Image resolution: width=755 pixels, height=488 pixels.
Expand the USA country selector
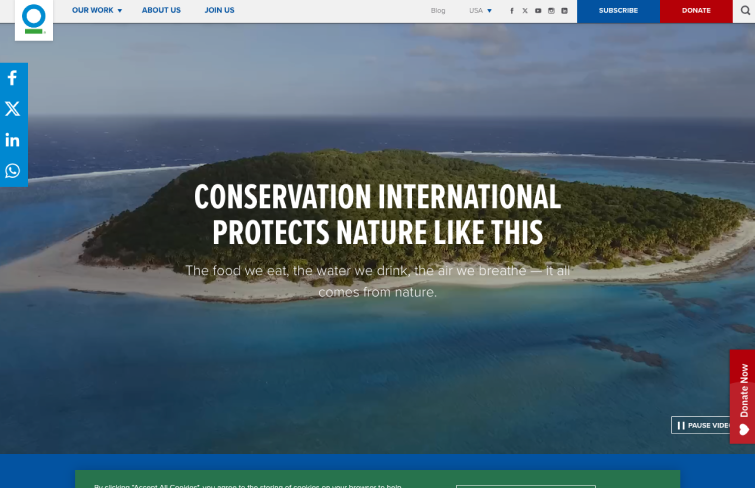coord(480,11)
